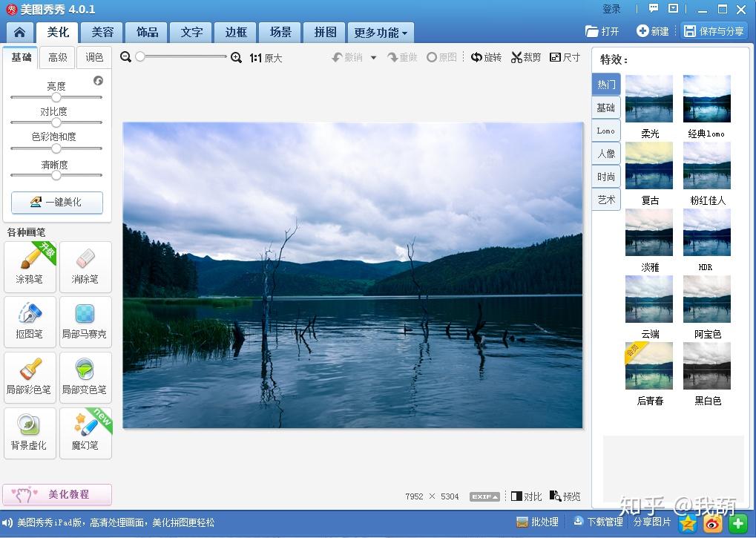Click the yellow star Qzone share icon
Screen dimensions: 756x538
(x=688, y=523)
